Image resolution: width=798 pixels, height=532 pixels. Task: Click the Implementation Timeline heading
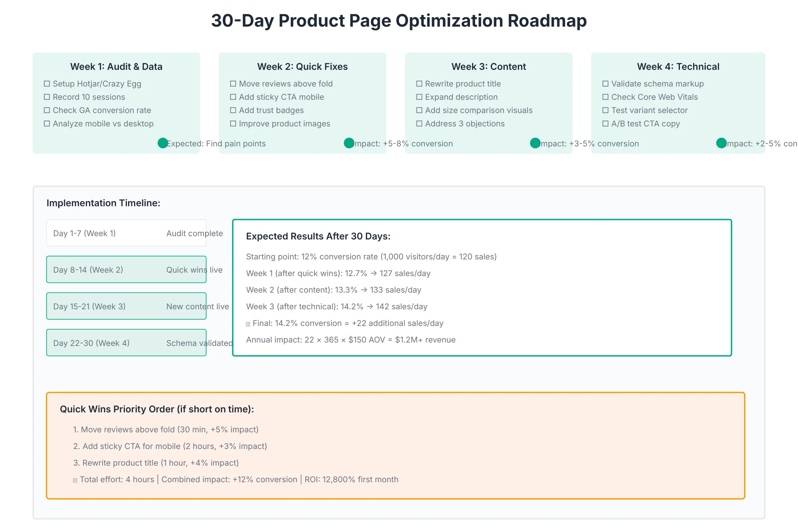[103, 203]
